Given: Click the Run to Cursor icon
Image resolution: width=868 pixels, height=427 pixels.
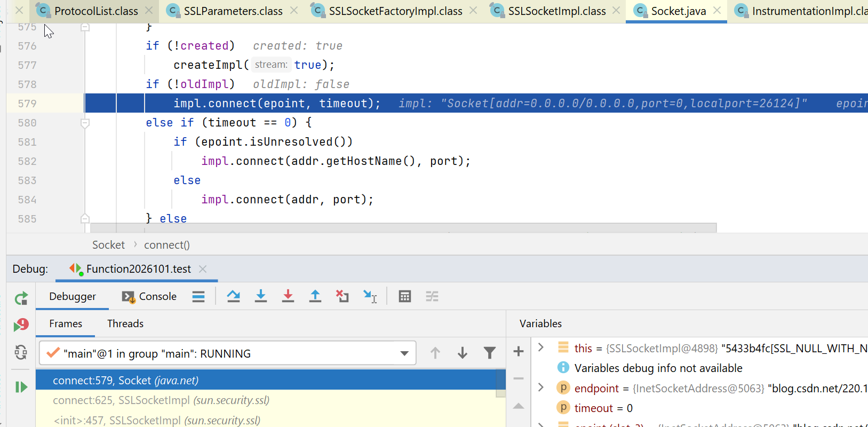Looking at the screenshot, I should 370,296.
